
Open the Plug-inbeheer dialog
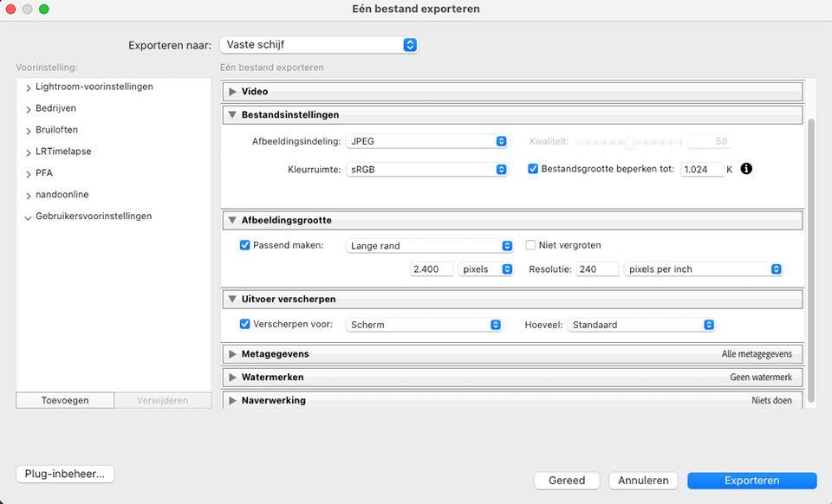(x=65, y=474)
